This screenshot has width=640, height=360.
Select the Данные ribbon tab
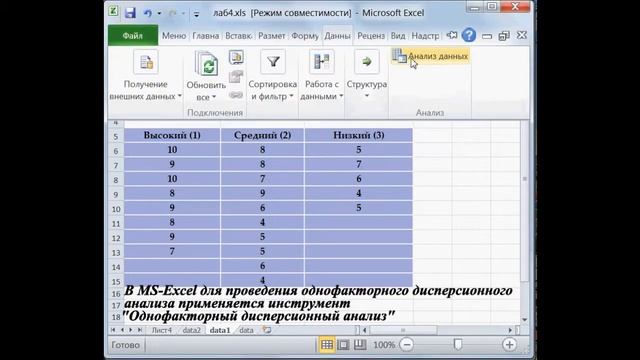pos(338,36)
